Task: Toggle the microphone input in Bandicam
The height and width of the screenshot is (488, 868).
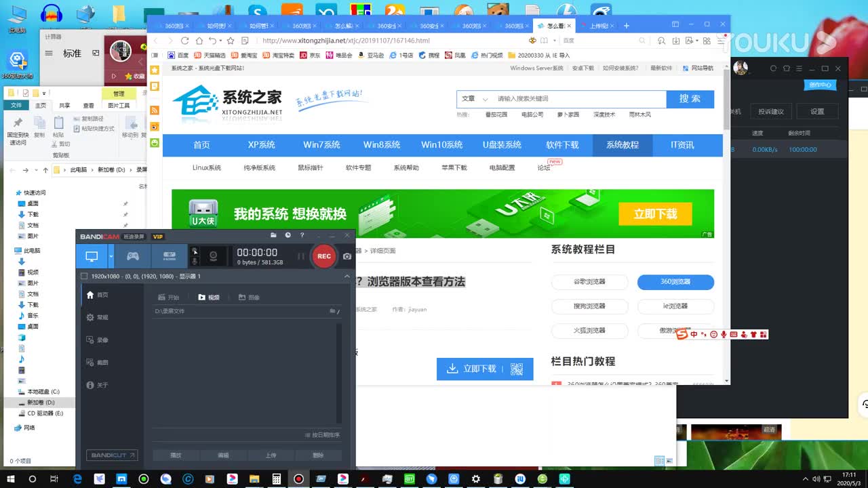Action: [x=195, y=262]
